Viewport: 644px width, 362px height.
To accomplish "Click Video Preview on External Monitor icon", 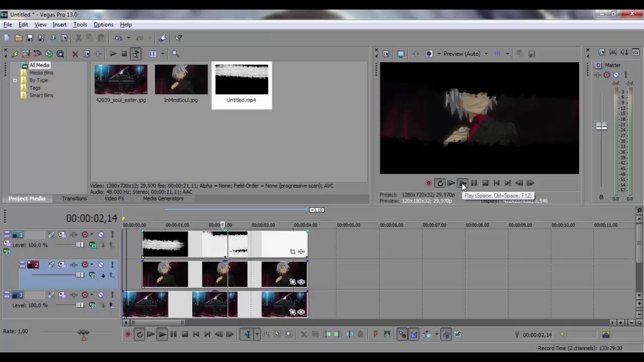I will 400,54.
